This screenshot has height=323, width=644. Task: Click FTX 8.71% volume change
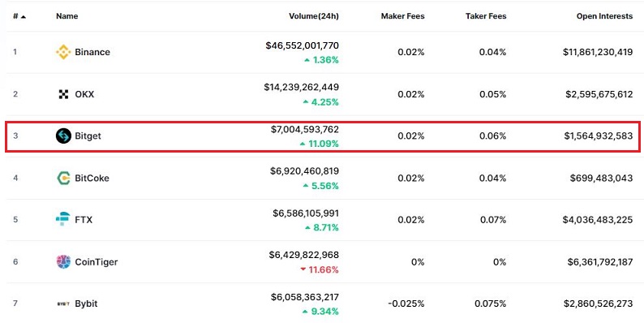(321, 227)
